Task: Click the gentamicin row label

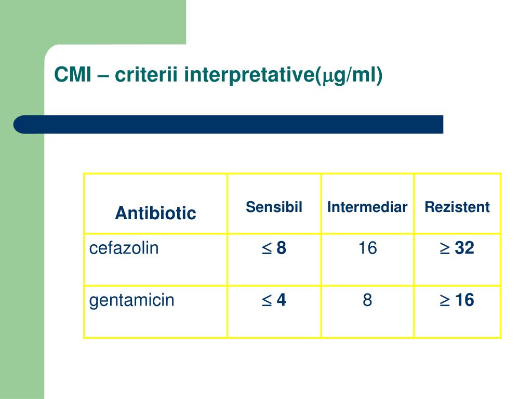Action: click(x=131, y=301)
